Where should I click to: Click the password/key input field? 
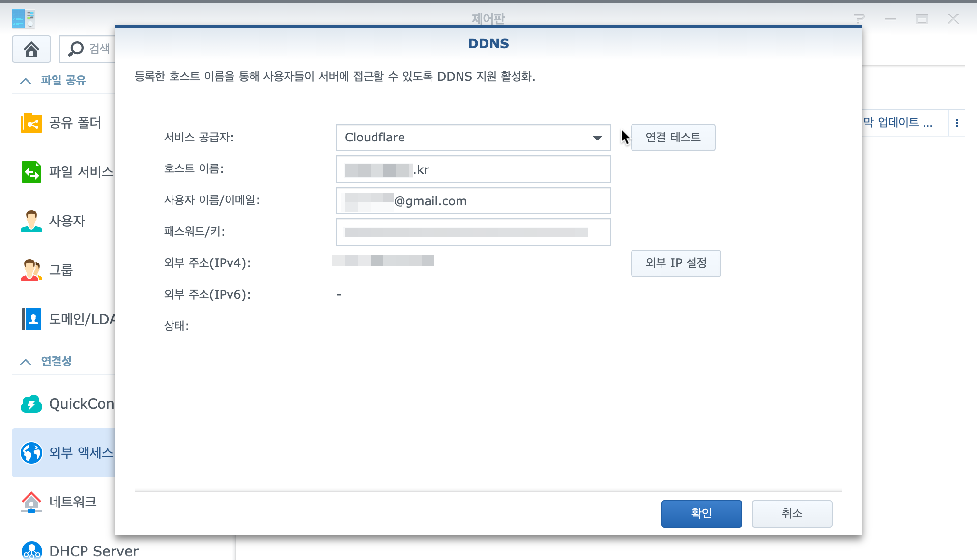tap(473, 232)
